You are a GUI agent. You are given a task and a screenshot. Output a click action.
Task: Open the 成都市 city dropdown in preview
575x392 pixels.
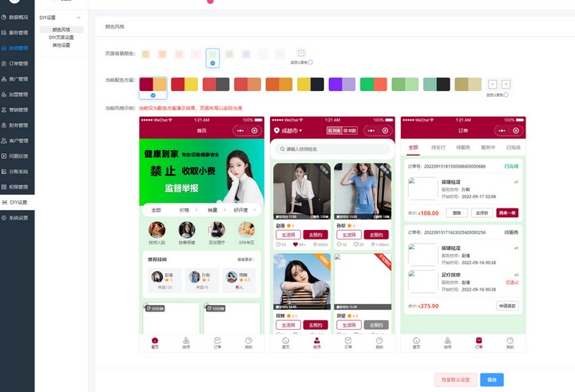(287, 130)
